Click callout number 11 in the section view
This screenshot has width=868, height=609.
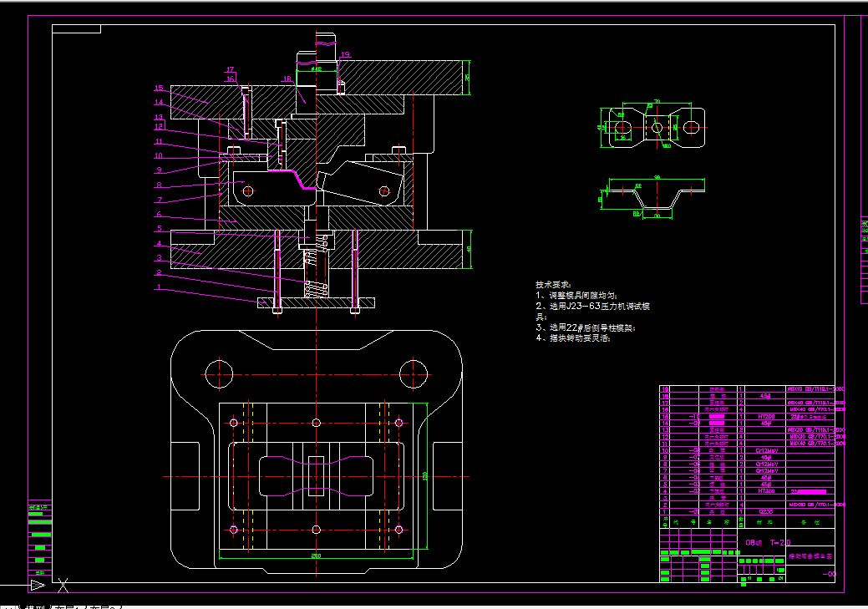point(159,142)
